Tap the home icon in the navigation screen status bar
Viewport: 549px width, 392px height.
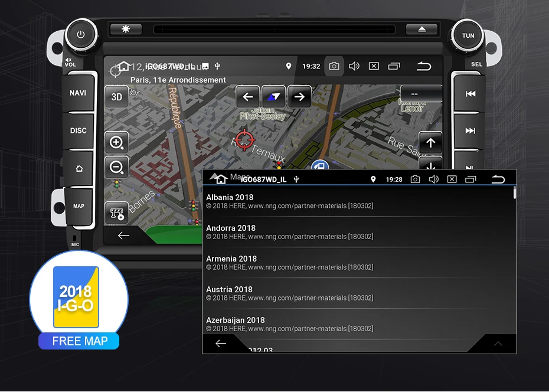pos(123,66)
